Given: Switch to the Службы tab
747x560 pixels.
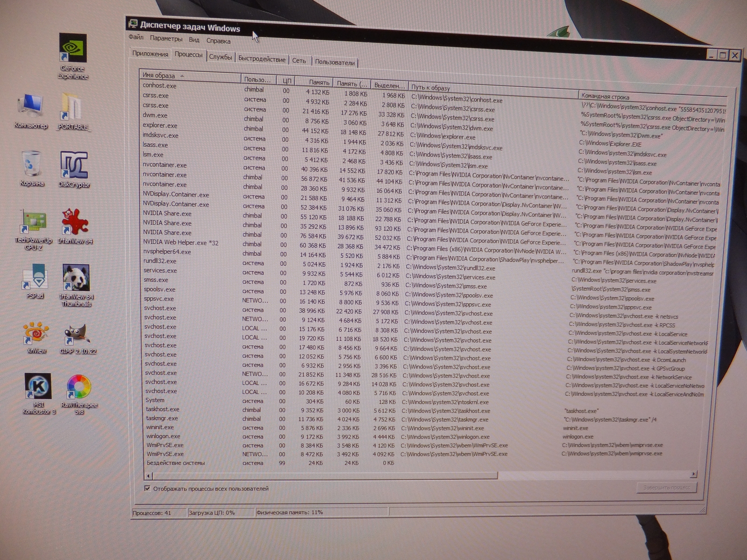Looking at the screenshot, I should pos(220,57).
